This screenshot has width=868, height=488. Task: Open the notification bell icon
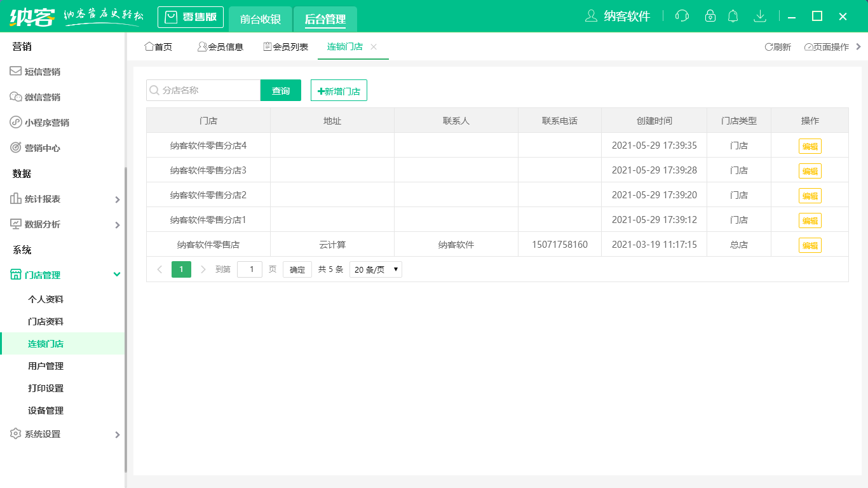(733, 16)
